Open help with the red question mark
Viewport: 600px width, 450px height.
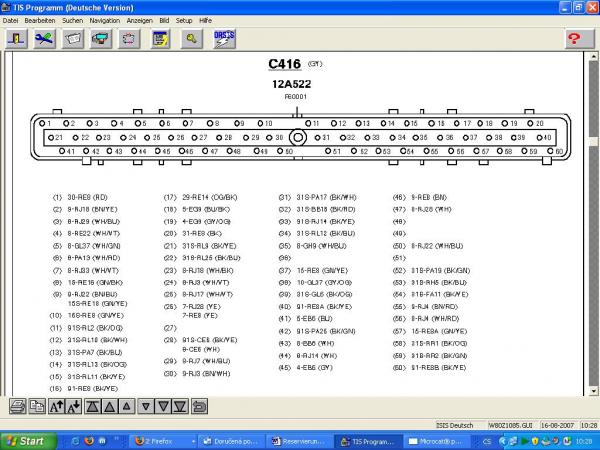pyautogui.click(x=574, y=39)
